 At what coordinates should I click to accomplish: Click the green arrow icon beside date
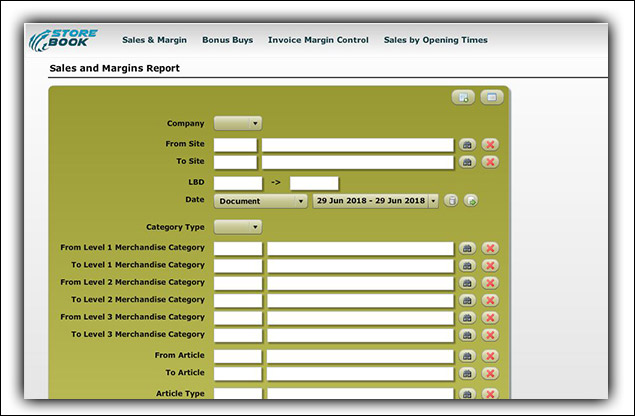(x=471, y=201)
